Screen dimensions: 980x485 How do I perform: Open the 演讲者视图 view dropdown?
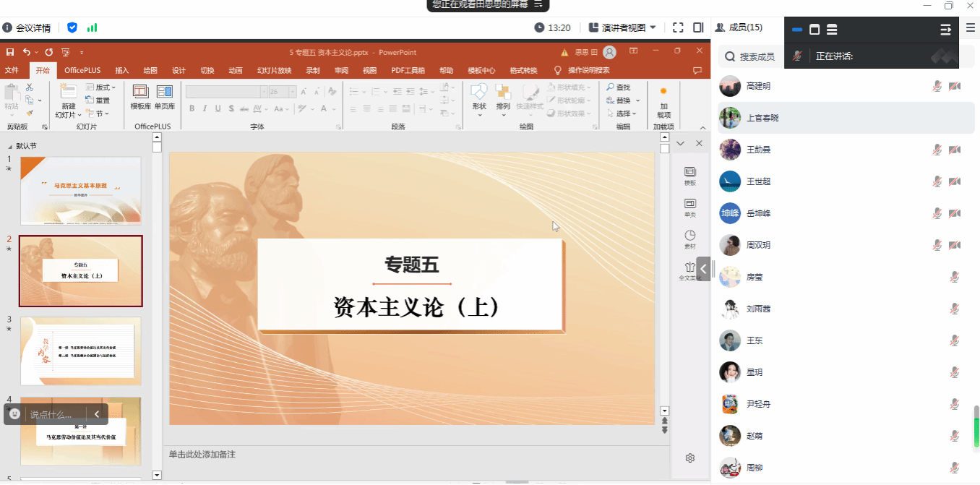coord(622,27)
